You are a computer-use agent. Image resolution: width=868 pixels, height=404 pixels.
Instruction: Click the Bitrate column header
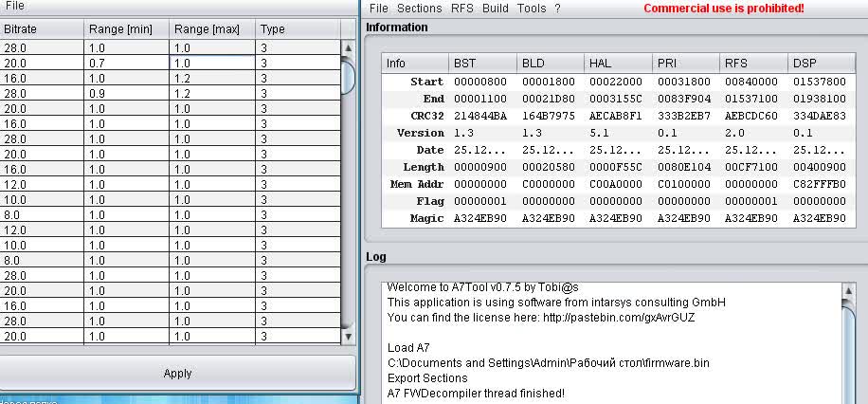42,29
